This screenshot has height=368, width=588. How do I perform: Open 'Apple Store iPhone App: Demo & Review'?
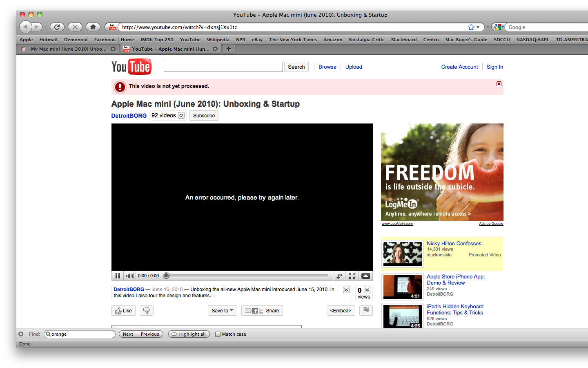point(456,280)
